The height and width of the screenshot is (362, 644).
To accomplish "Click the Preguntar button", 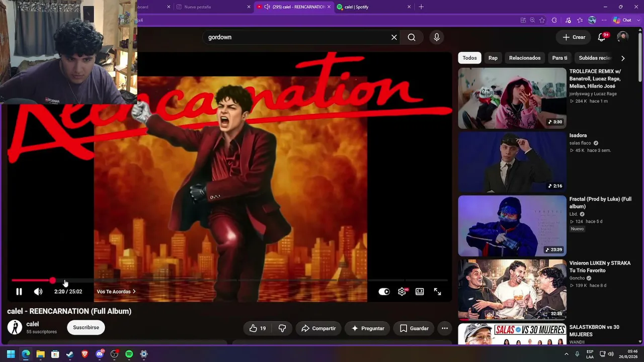I will tap(368, 328).
